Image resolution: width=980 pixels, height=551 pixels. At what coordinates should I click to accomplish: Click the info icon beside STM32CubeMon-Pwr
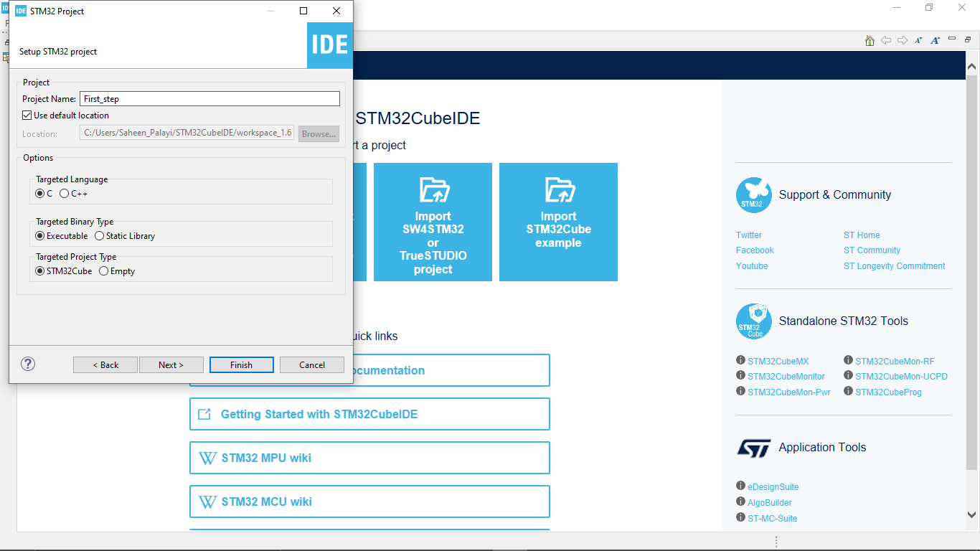[740, 391]
